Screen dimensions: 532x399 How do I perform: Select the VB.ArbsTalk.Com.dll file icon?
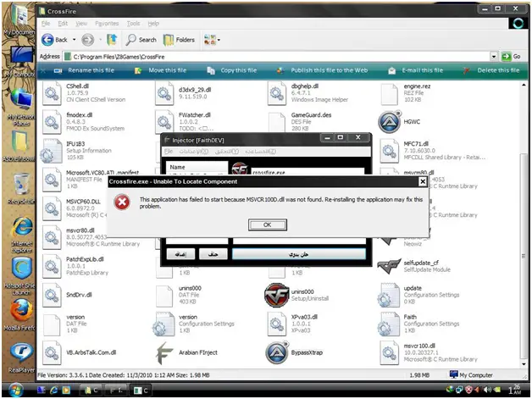click(x=52, y=353)
